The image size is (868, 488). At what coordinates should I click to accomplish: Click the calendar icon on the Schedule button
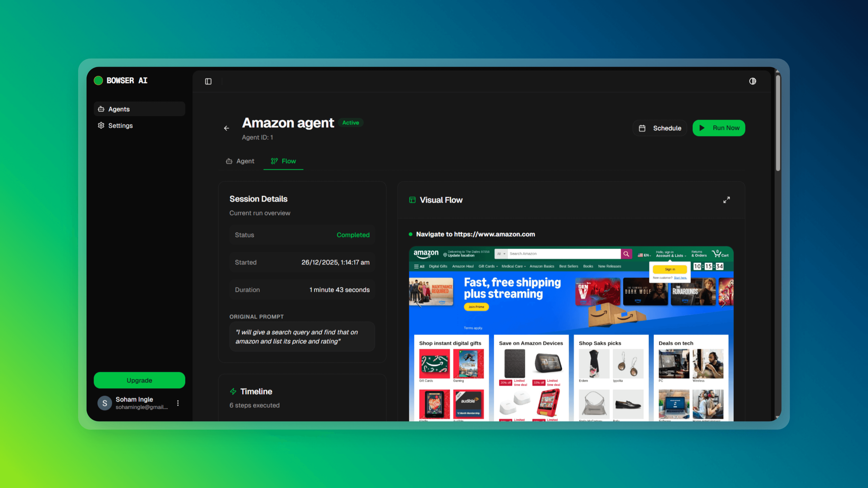pos(642,128)
